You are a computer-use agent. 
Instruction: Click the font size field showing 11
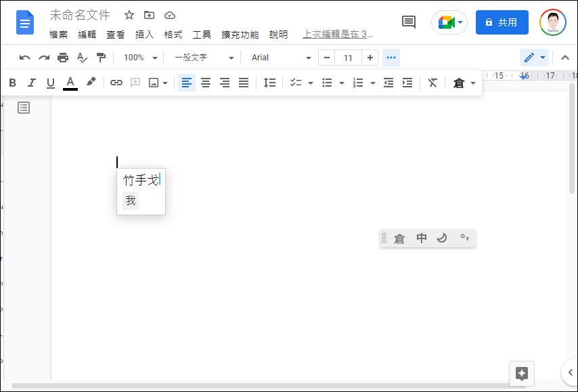click(x=348, y=58)
